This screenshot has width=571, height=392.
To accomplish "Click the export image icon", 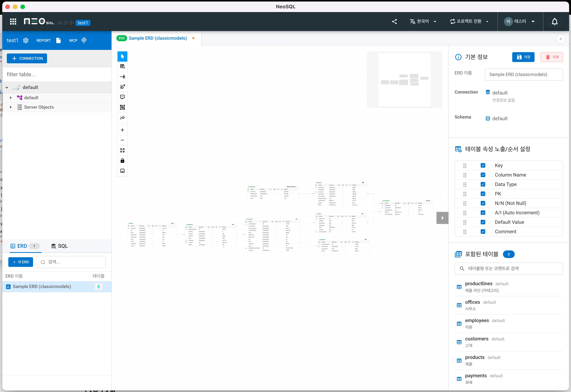I will pyautogui.click(x=122, y=170).
